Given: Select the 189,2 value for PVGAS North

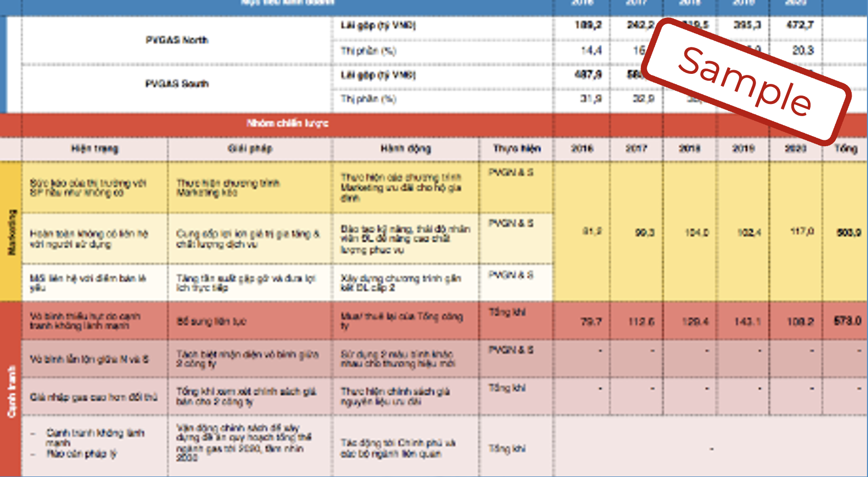Looking at the screenshot, I should (588, 25).
